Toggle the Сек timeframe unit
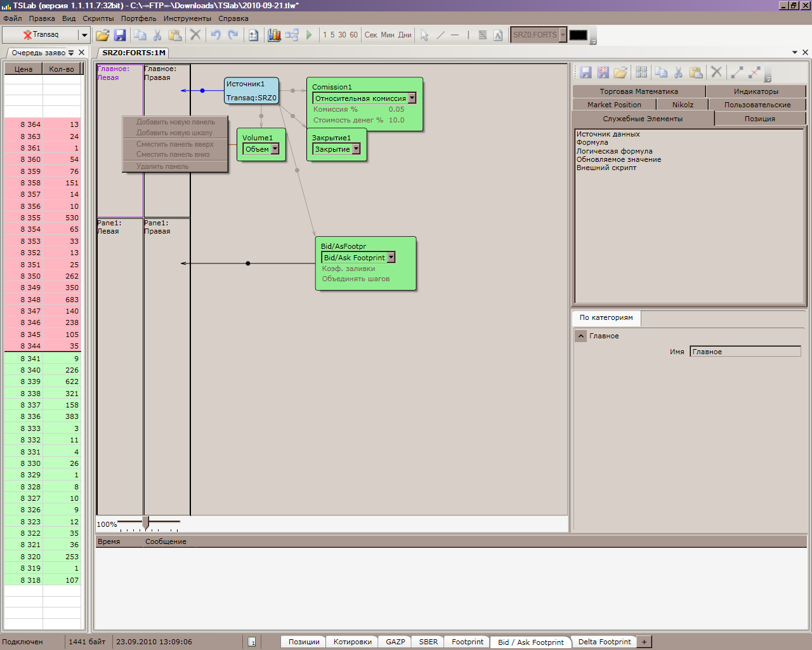The height and width of the screenshot is (650, 812). tap(370, 35)
